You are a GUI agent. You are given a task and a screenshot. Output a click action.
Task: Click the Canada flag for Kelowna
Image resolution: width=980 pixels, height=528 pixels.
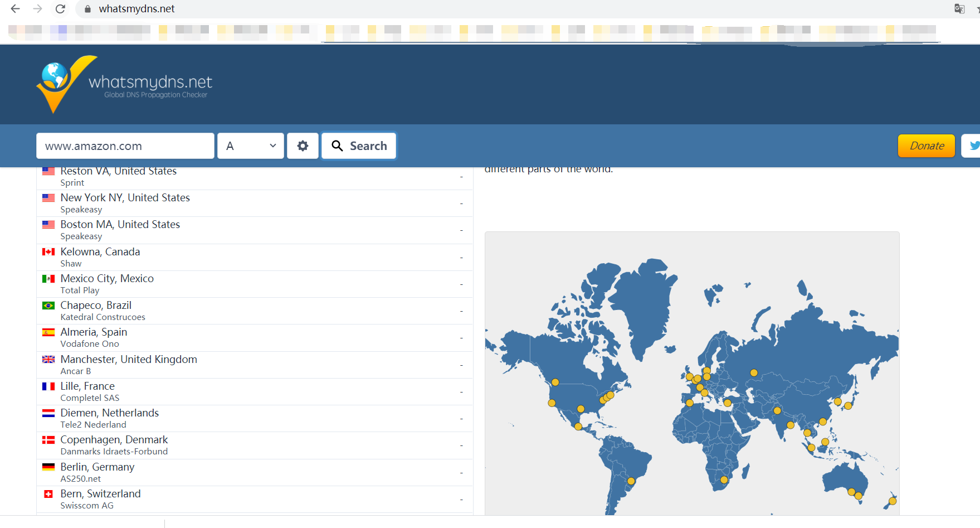48,252
